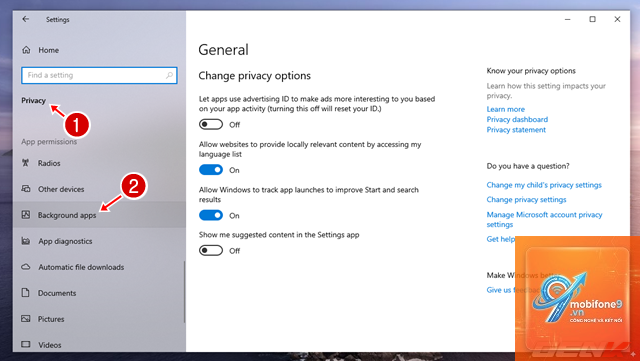Viewport: 640px width, 361px height.
Task: Click the App permissions label
Action: [x=49, y=142]
